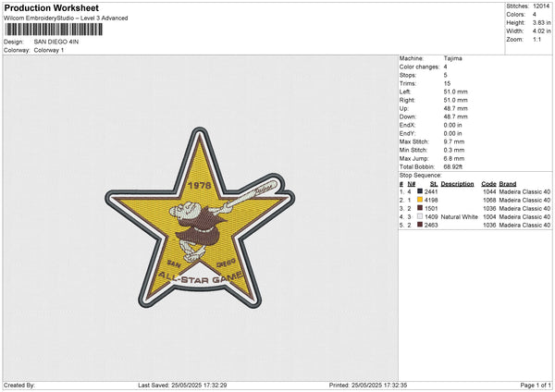The image size is (555, 392).
Task: Click the 'Created By:' footer label
Action: tap(19, 386)
